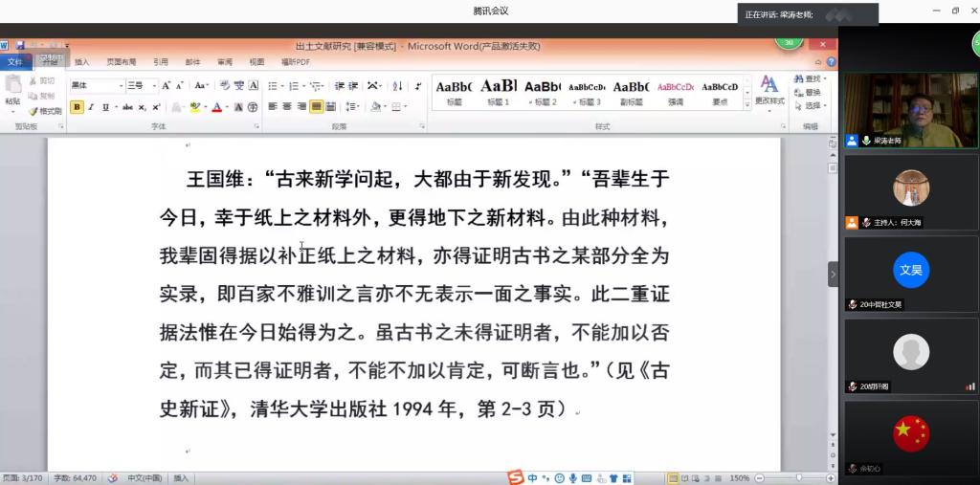Click the Word help question mark icon

[831, 62]
